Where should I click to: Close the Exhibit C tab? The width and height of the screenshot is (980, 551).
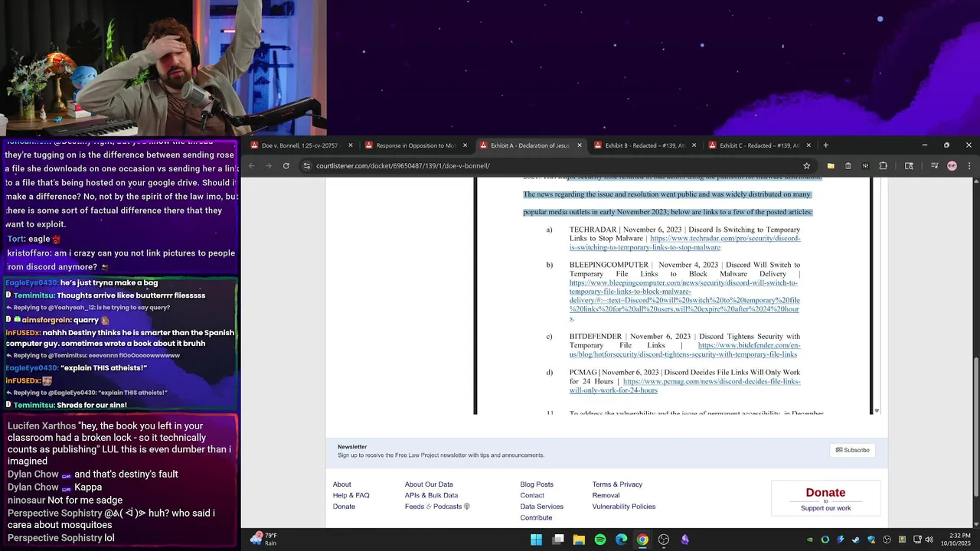click(x=808, y=145)
